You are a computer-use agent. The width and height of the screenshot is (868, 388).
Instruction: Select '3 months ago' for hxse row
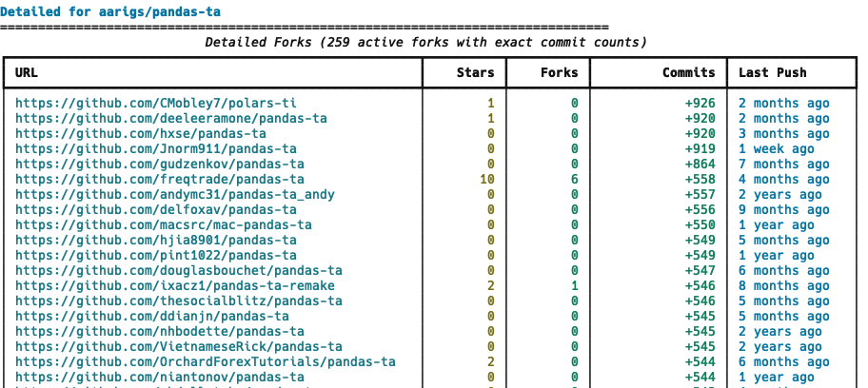click(784, 133)
